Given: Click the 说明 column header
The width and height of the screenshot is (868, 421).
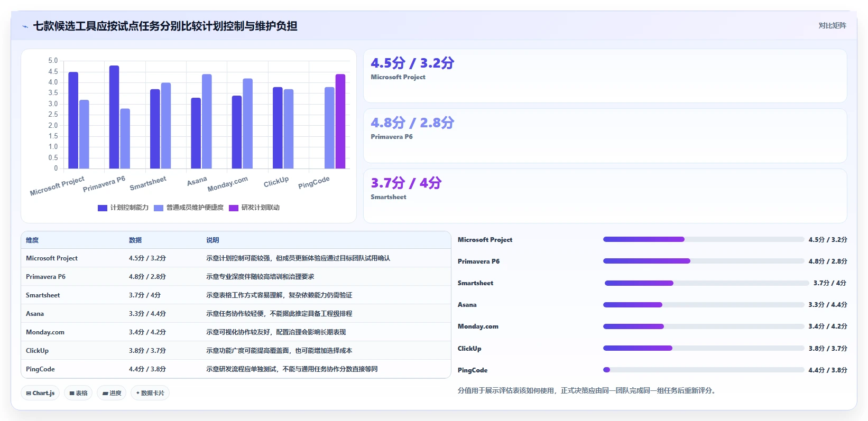Looking at the screenshot, I should click(213, 240).
